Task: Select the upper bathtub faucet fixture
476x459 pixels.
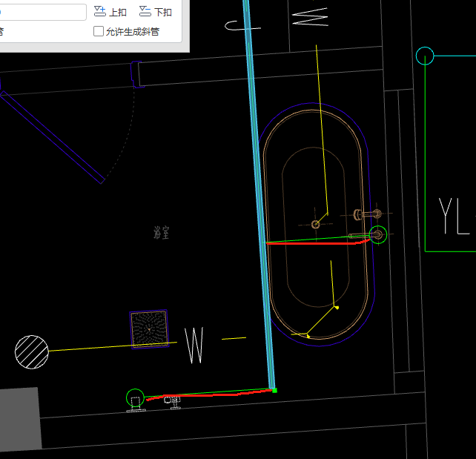Action: click(x=368, y=214)
